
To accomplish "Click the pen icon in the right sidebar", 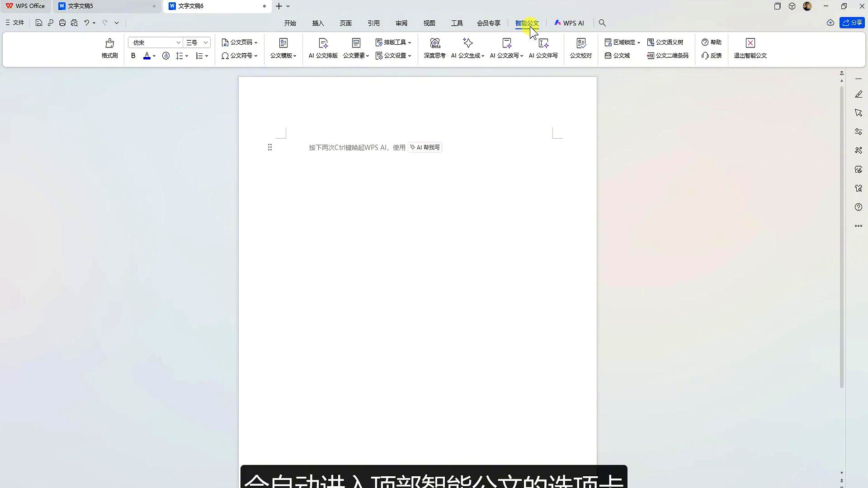I will pyautogui.click(x=859, y=94).
